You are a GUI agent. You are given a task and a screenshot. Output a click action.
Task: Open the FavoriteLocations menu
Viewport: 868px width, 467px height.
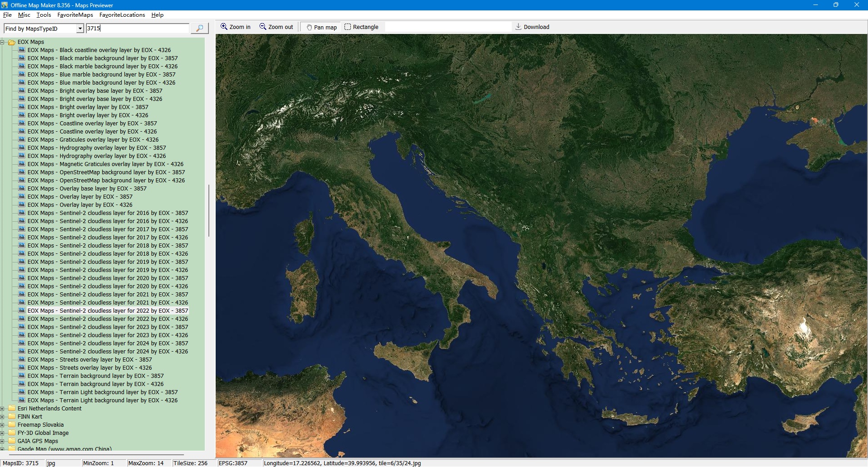122,15
